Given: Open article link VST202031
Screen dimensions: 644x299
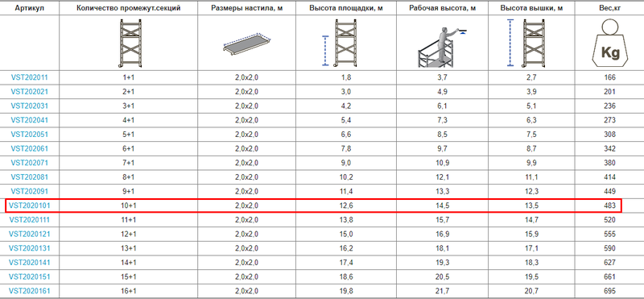Looking at the screenshot, I should [30, 106].
